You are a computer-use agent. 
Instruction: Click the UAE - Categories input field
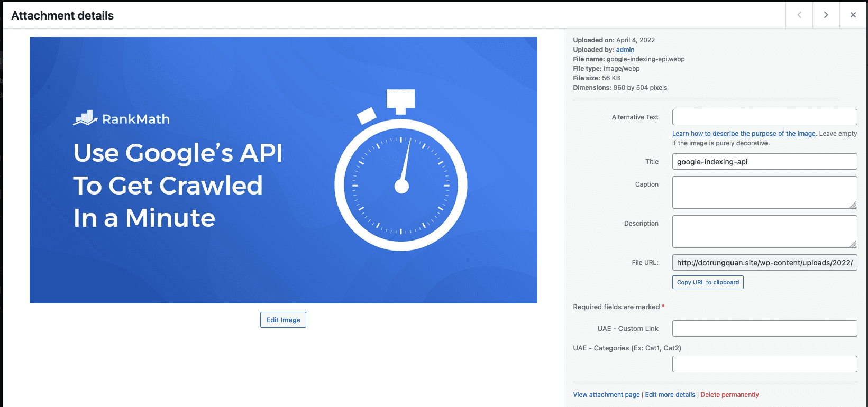[764, 364]
